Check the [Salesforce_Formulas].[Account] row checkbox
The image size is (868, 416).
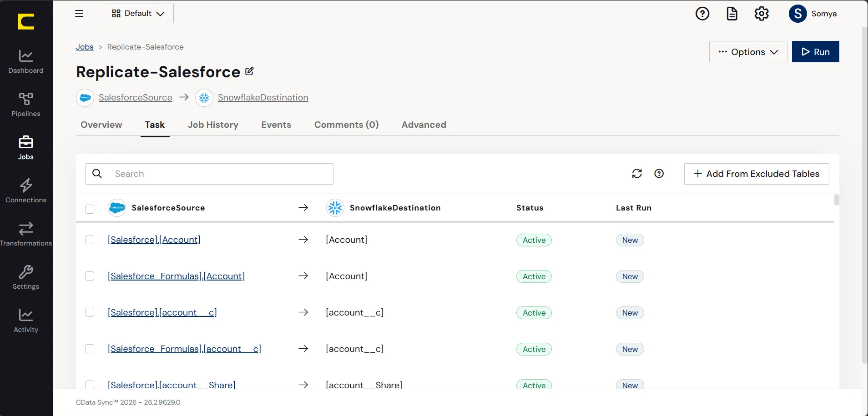tap(90, 276)
